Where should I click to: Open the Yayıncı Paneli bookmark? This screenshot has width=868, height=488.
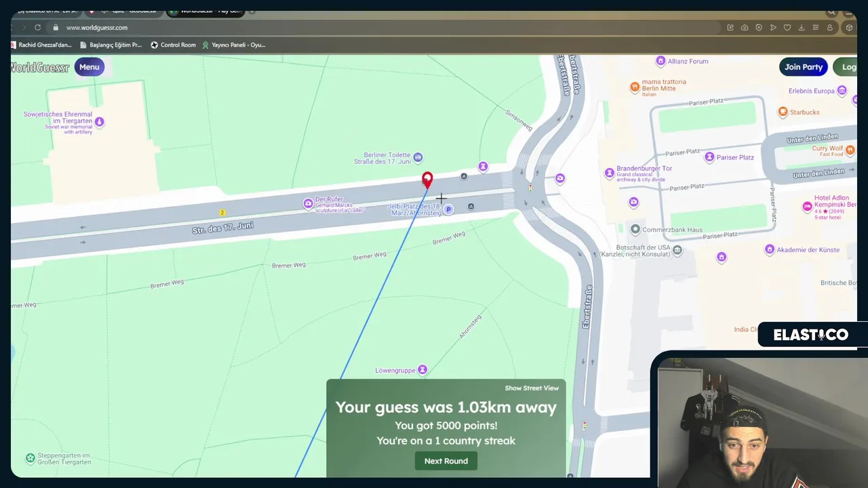[234, 45]
